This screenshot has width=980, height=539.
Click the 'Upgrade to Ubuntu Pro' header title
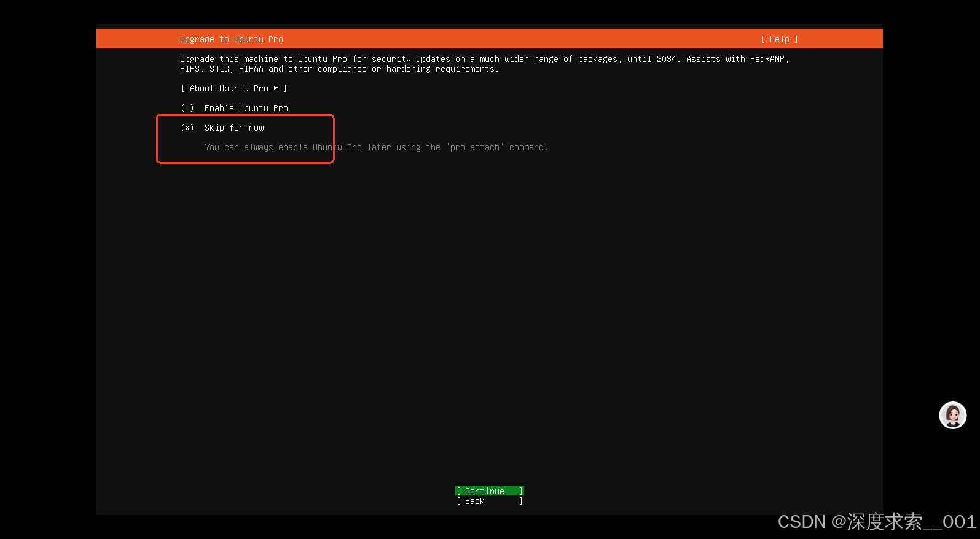(232, 39)
